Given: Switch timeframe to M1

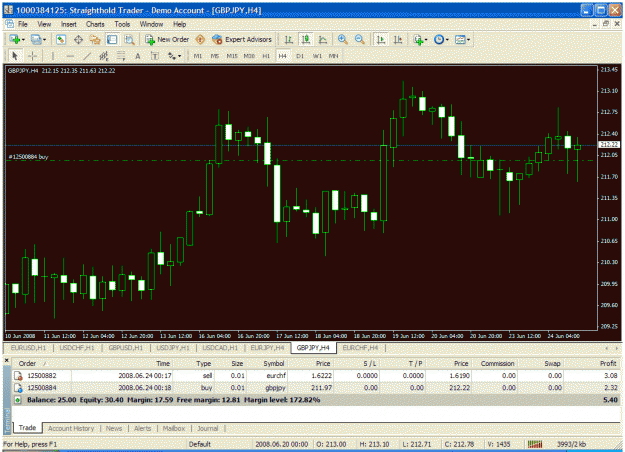Looking at the screenshot, I should pyautogui.click(x=198, y=56).
